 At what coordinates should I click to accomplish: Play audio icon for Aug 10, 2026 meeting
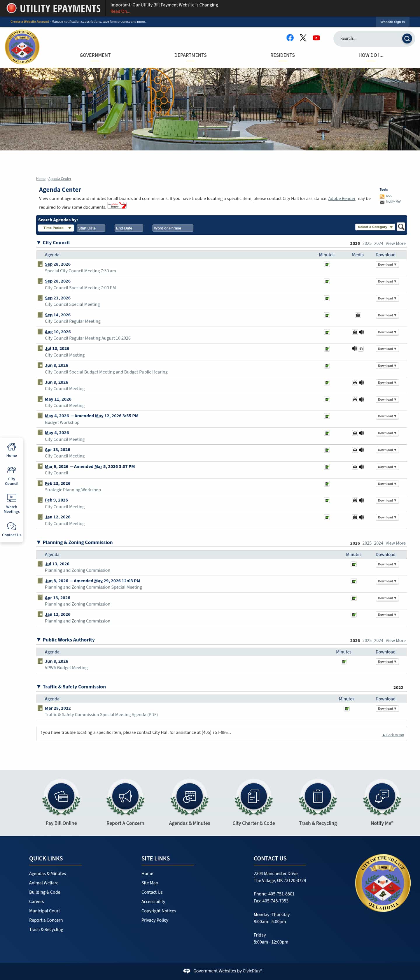(361, 332)
